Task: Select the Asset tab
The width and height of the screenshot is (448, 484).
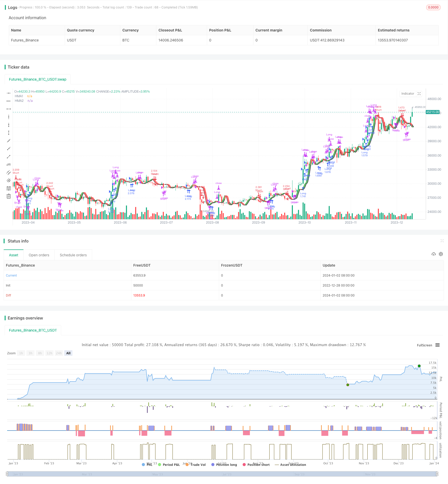Action: (x=14, y=255)
